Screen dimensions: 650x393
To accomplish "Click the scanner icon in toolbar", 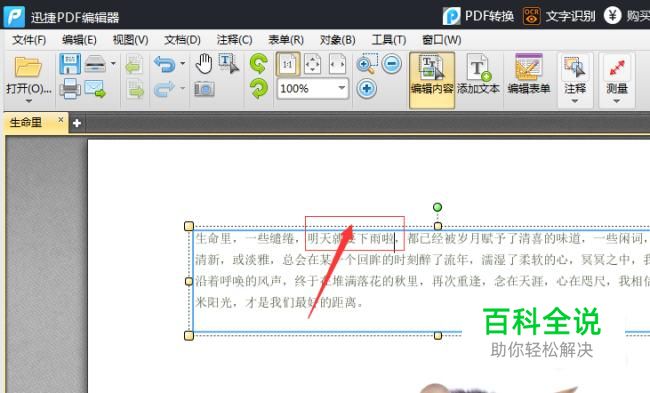I will point(95,64).
